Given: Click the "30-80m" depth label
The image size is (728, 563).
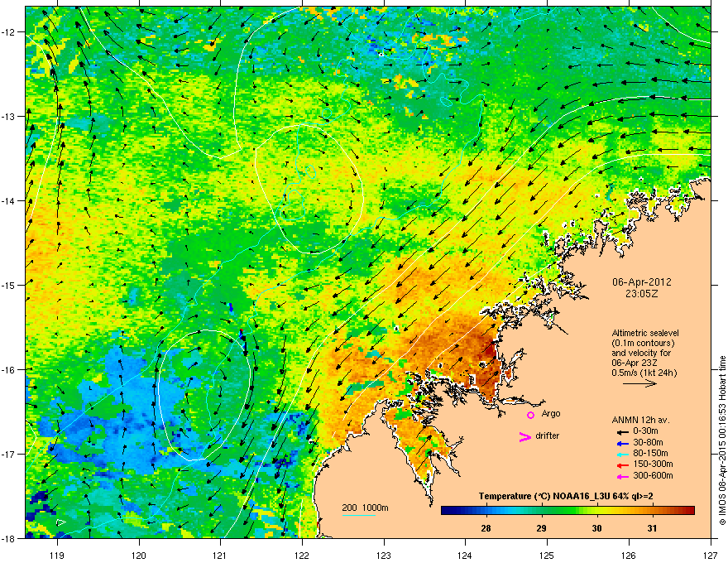Looking at the screenshot, I should [x=648, y=442].
